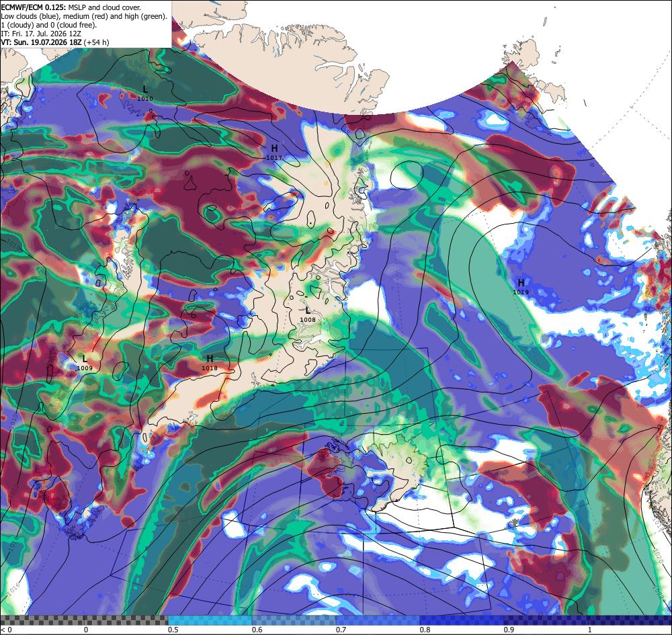This screenshot has width=672, height=635.
Task: Click the legend label '< 0'
Action: click(x=5, y=630)
